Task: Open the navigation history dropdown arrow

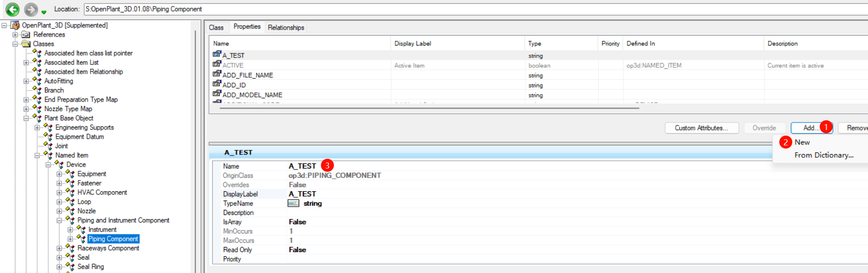Action: 44,12
